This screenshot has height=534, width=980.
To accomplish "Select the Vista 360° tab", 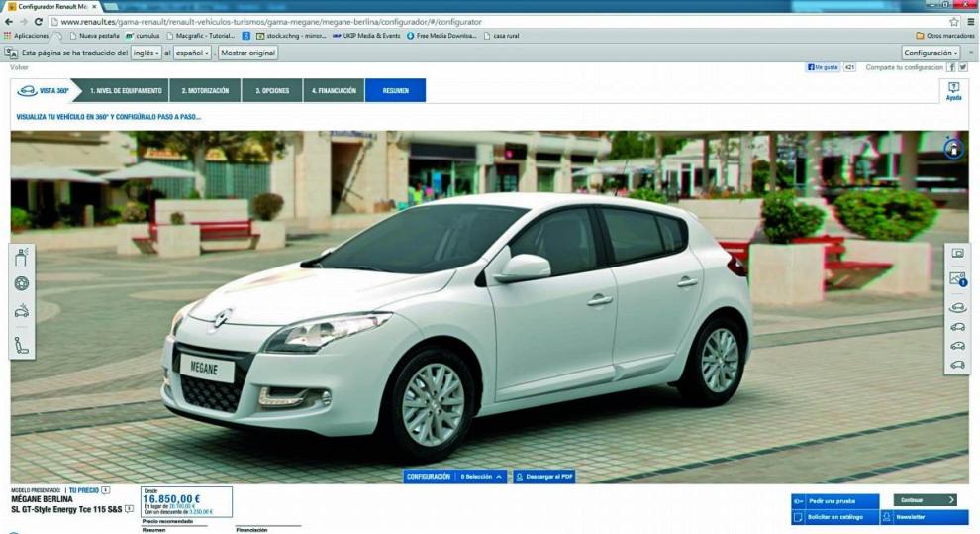I will (44, 91).
